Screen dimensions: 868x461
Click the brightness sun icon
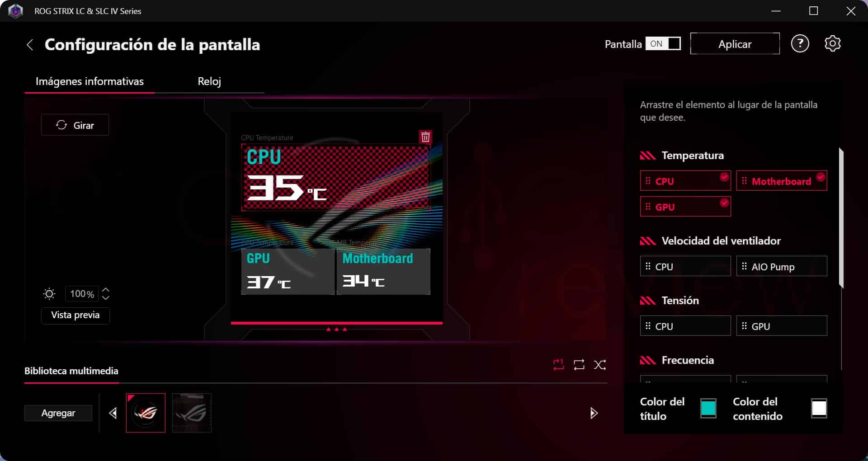tap(49, 294)
